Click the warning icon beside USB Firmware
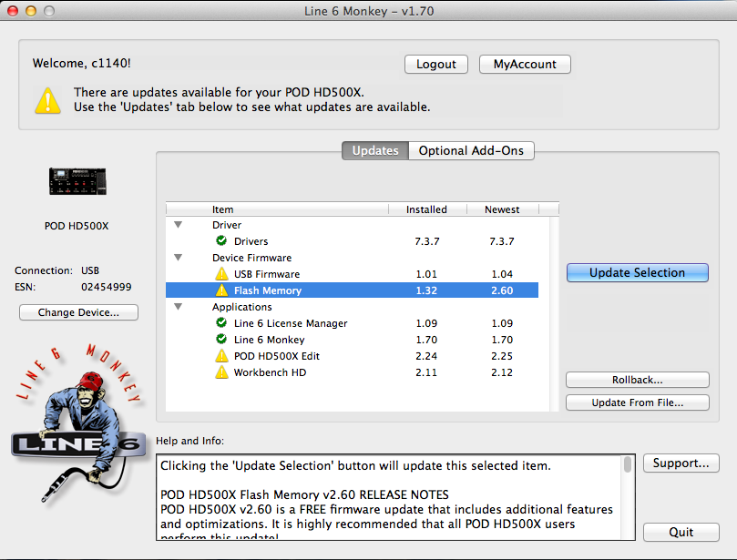Image resolution: width=737 pixels, height=560 pixels. (221, 273)
